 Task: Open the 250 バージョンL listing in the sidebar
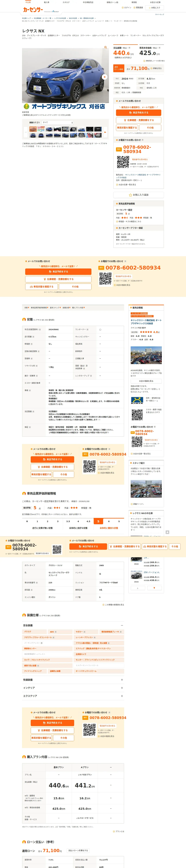click(x=152, y=572)
